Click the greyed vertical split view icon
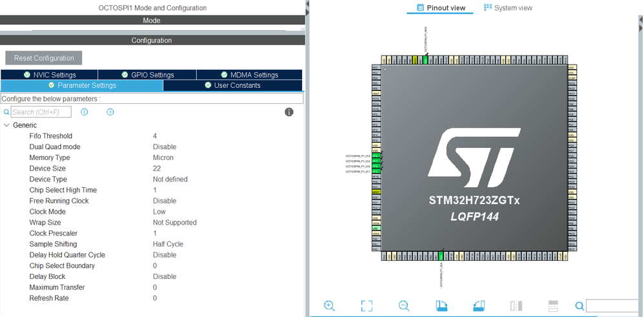The width and height of the screenshot is (644, 317). [516, 306]
